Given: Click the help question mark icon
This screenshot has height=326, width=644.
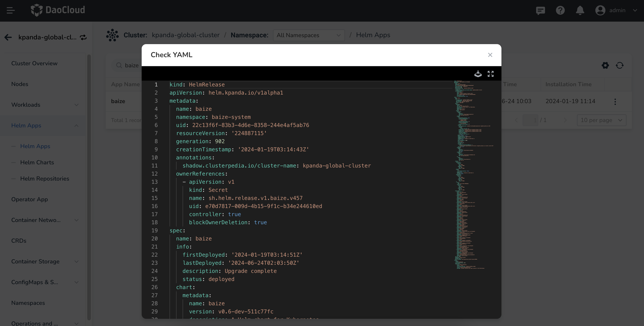Looking at the screenshot, I should pos(560,10).
